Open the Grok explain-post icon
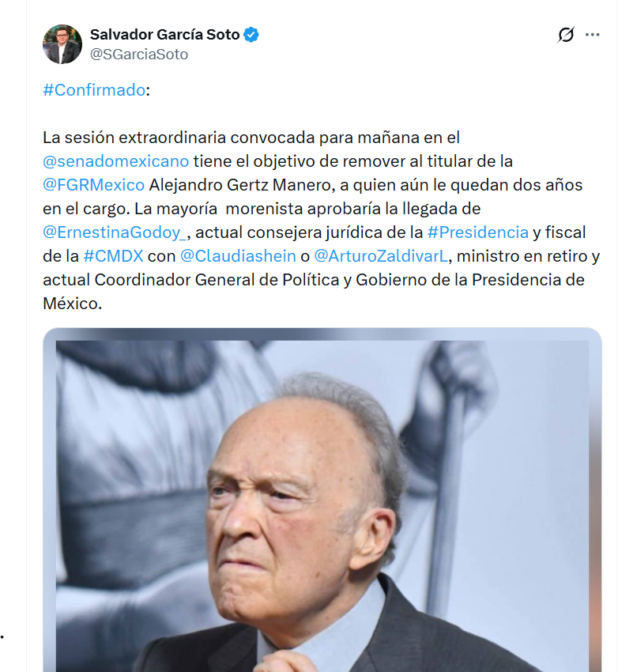618x672 pixels. (x=565, y=35)
